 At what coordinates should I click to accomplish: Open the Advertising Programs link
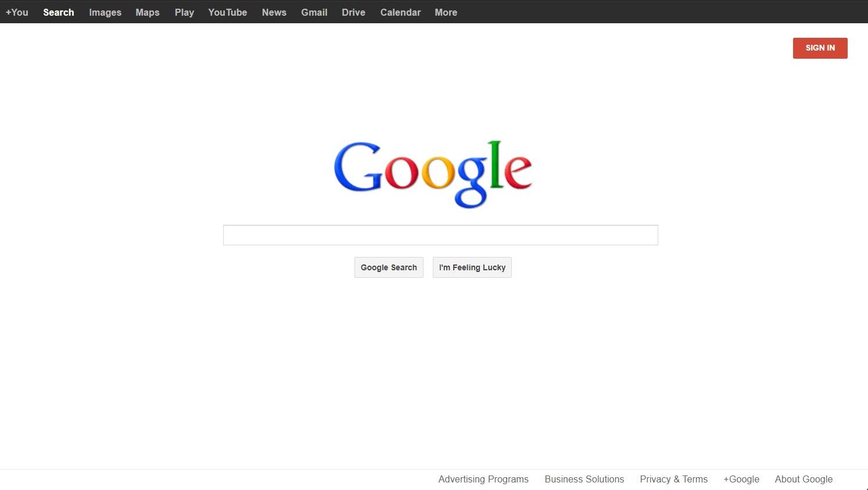pyautogui.click(x=483, y=479)
